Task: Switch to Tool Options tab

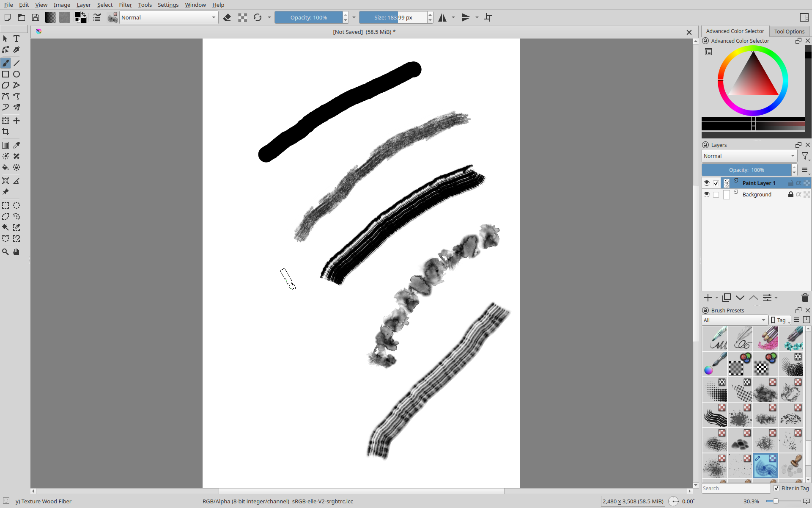Action: point(789,31)
